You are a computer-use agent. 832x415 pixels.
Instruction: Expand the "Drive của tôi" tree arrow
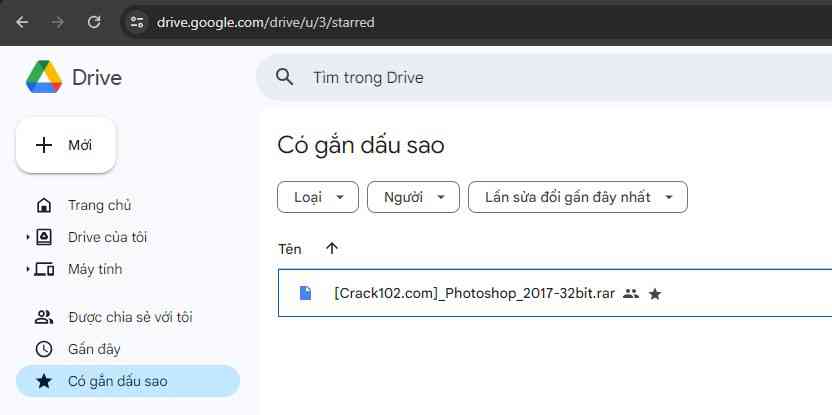pos(28,237)
